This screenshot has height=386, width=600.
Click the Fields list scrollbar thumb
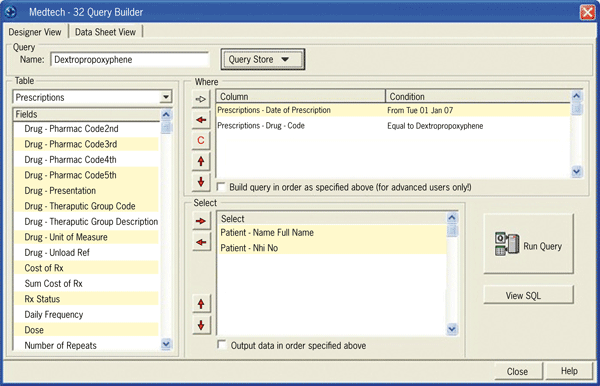coord(166,127)
